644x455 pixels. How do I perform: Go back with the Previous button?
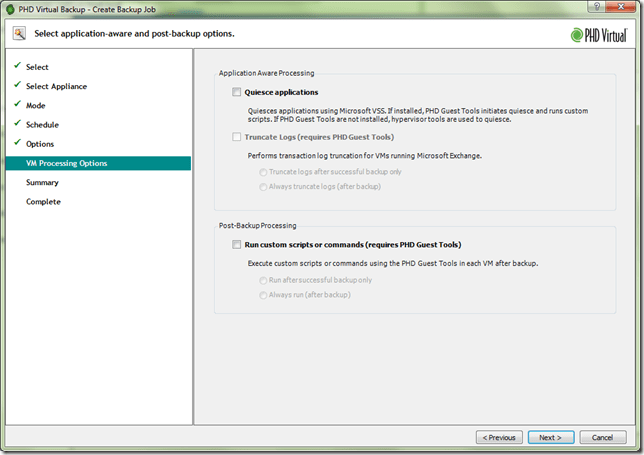coord(498,437)
